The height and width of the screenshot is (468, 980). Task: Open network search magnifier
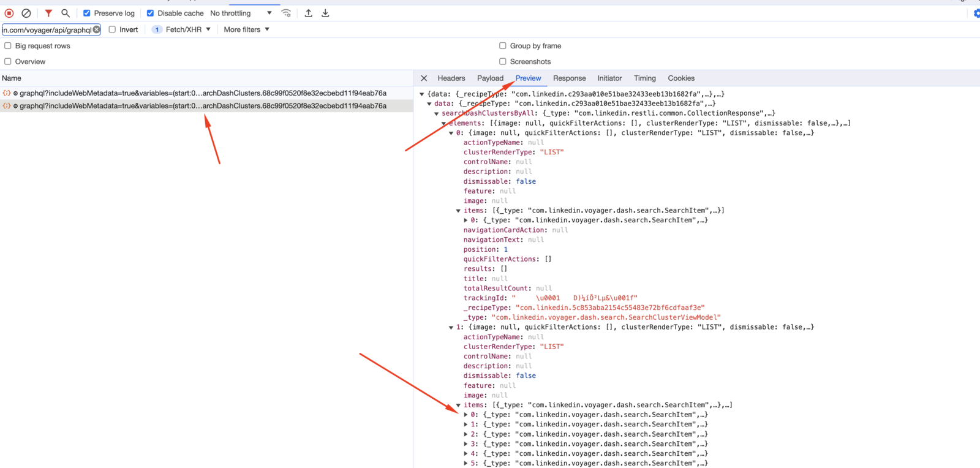[x=66, y=13]
